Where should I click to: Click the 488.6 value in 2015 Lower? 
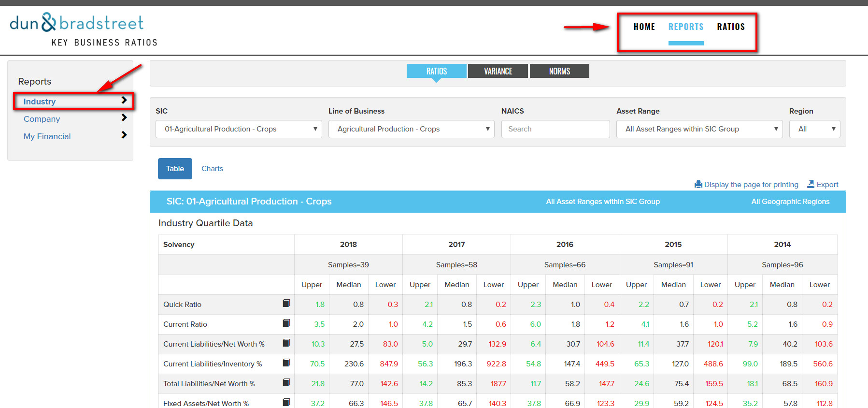tap(713, 364)
